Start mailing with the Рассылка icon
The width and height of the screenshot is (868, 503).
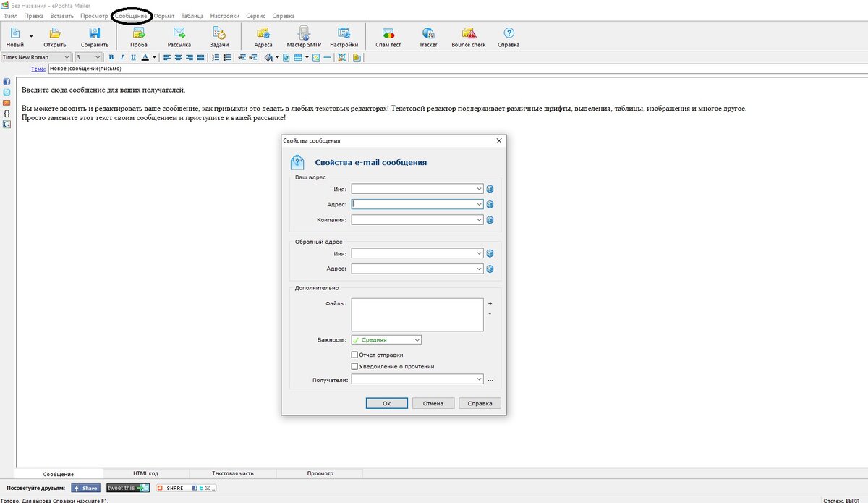[179, 33]
